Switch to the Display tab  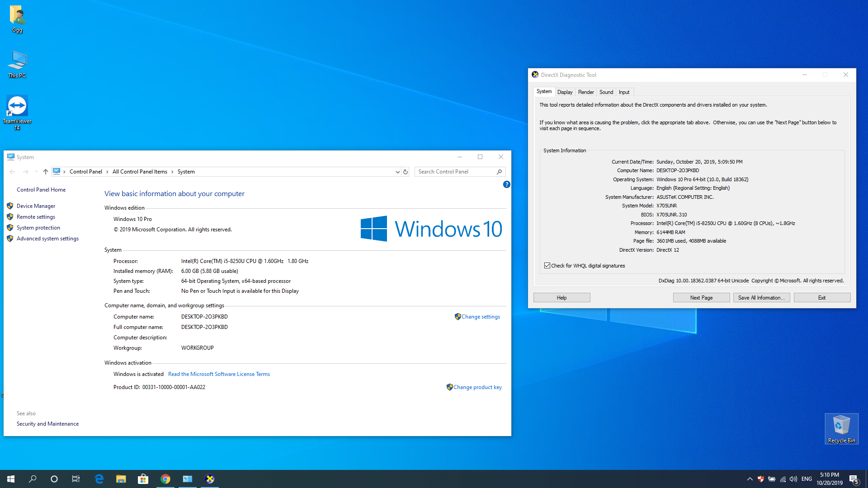pos(565,92)
